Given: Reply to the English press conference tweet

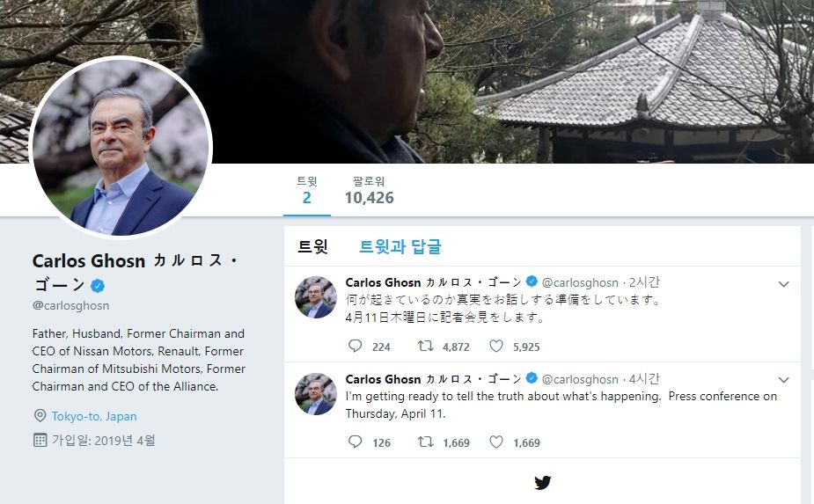Looking at the screenshot, I should [356, 442].
